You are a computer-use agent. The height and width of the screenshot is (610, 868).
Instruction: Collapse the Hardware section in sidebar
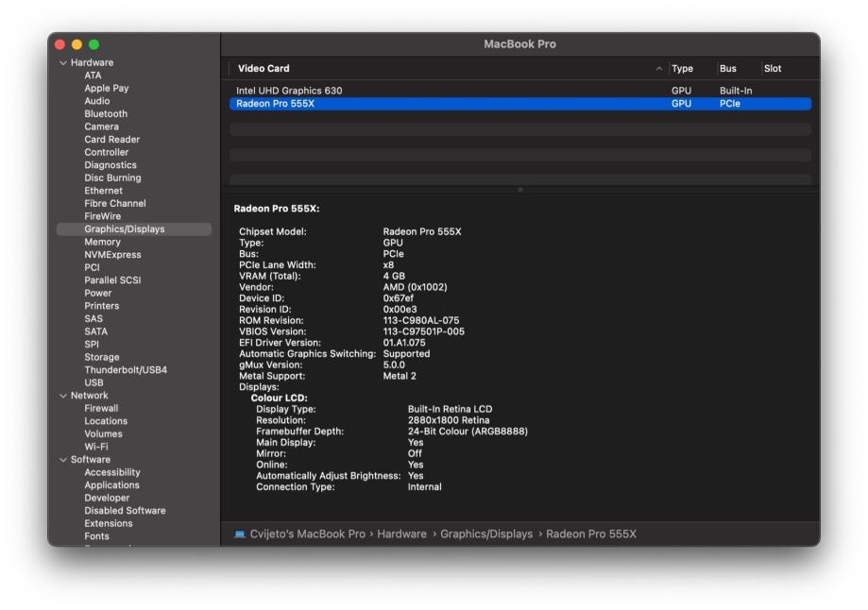(x=63, y=63)
